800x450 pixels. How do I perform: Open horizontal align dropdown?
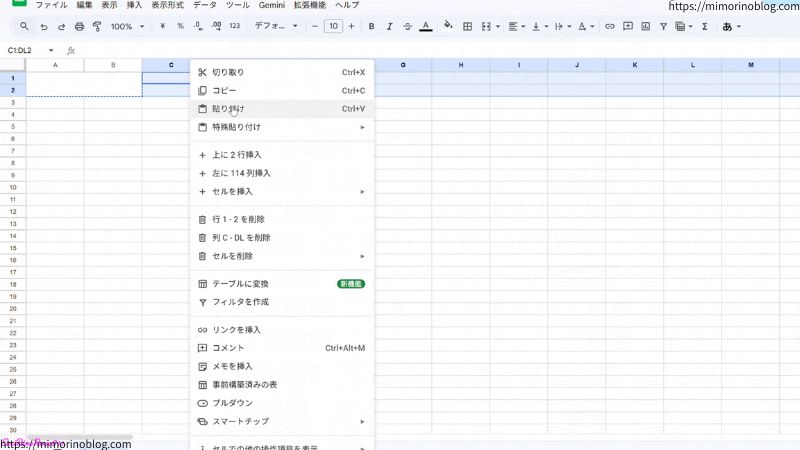pos(517,27)
